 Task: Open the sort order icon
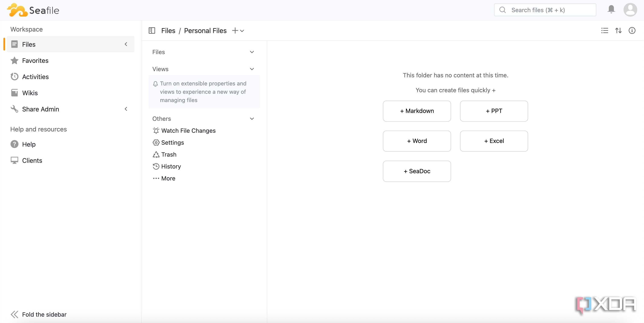pyautogui.click(x=618, y=30)
